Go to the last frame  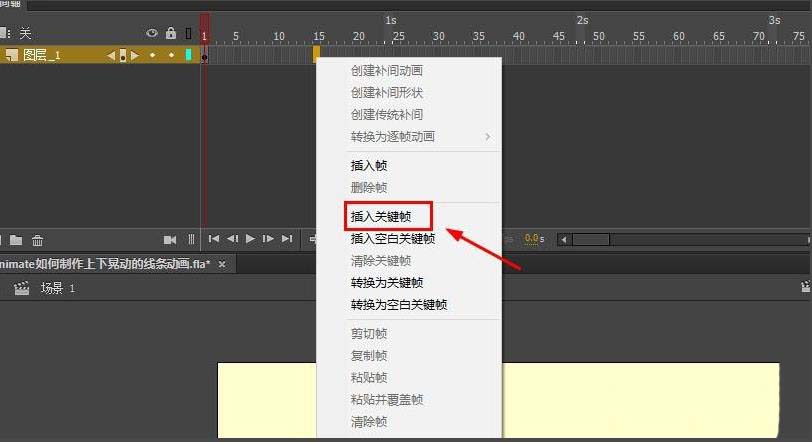(x=287, y=239)
